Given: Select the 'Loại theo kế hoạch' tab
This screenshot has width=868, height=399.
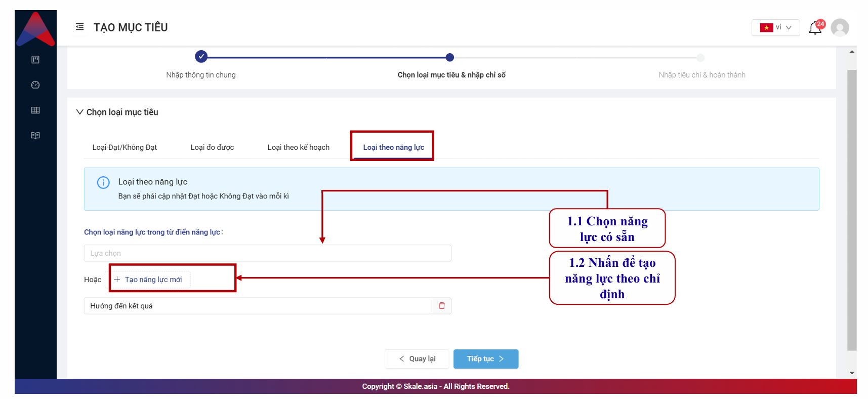Looking at the screenshot, I should point(298,147).
